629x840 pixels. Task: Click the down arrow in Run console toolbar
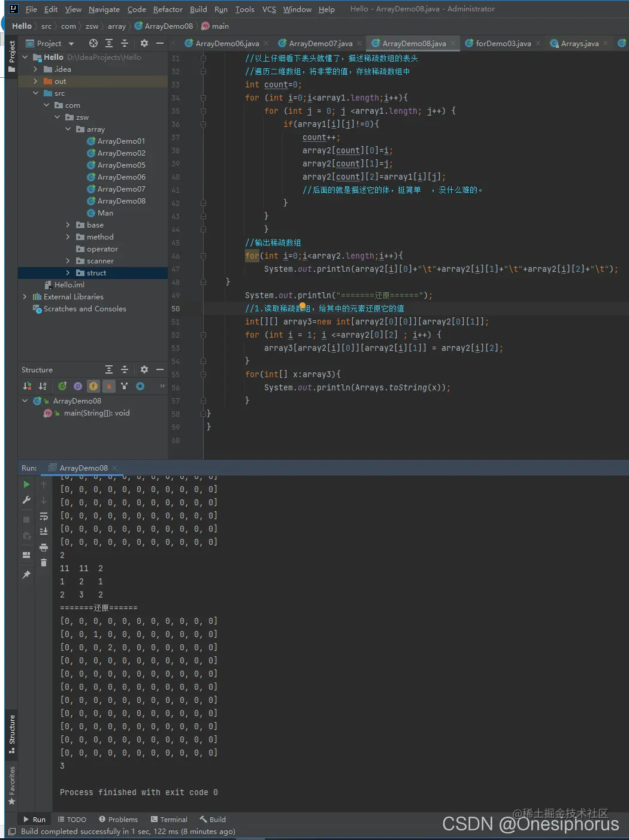tap(44, 500)
